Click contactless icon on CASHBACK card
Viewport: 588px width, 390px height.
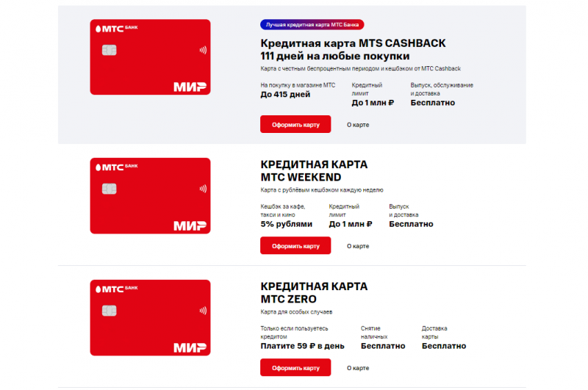202,51
